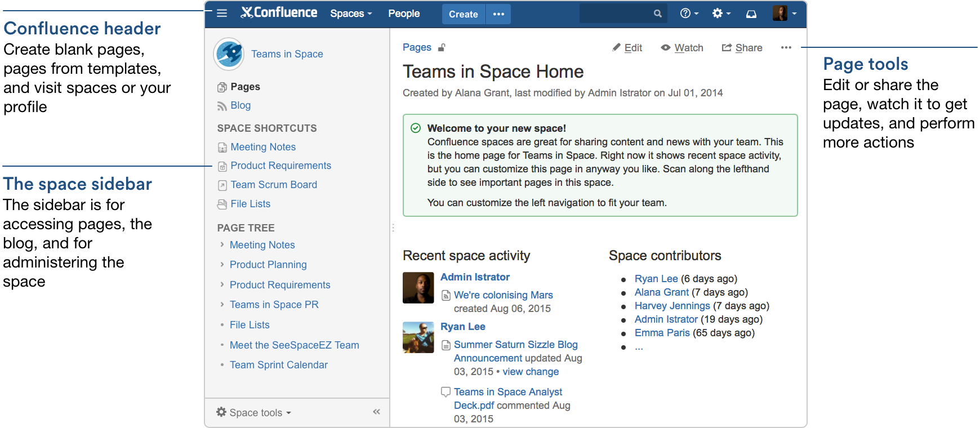Click comment icon beside Analyst Deck.pdf
This screenshot has width=980, height=428.
pyautogui.click(x=446, y=391)
